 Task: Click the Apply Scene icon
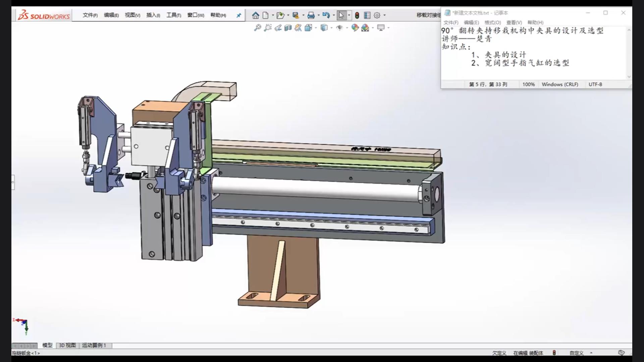tap(365, 28)
